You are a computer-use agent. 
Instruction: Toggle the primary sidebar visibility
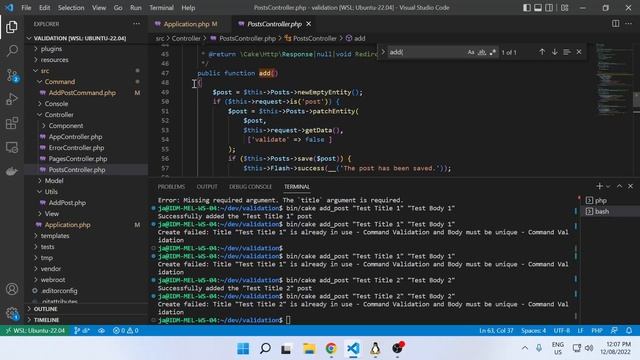527,8
